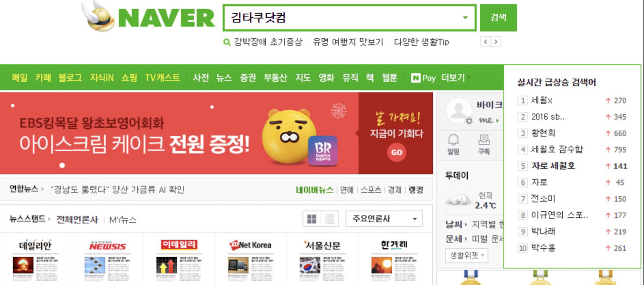Open the 주요언론사 dropdown
Screen dimensions: 644x285
pos(384,219)
